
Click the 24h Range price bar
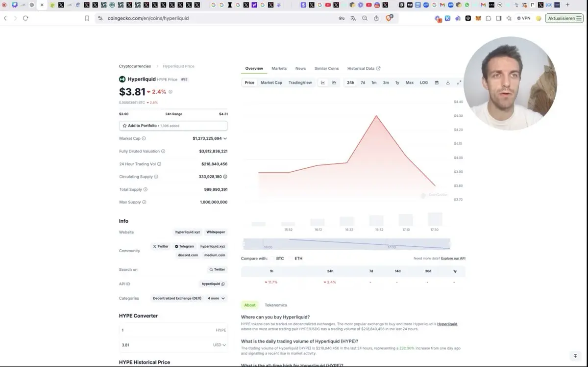tap(173, 109)
